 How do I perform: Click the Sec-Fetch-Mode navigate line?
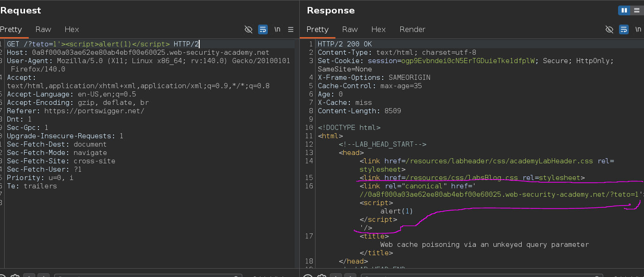57,153
